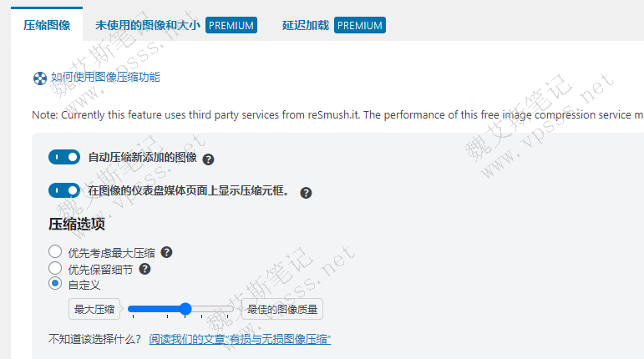This screenshot has height=359, width=644.
Task: Toggle 自动压缩新添加的图像 switch
Action: click(63, 157)
